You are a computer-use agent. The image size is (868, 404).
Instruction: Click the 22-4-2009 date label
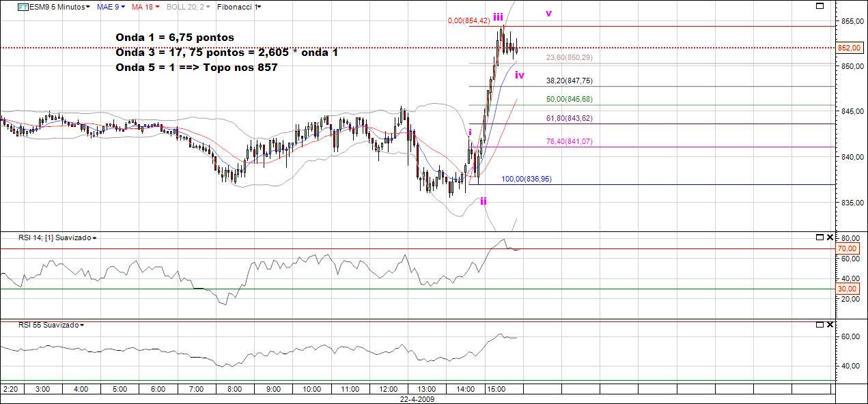point(417,399)
